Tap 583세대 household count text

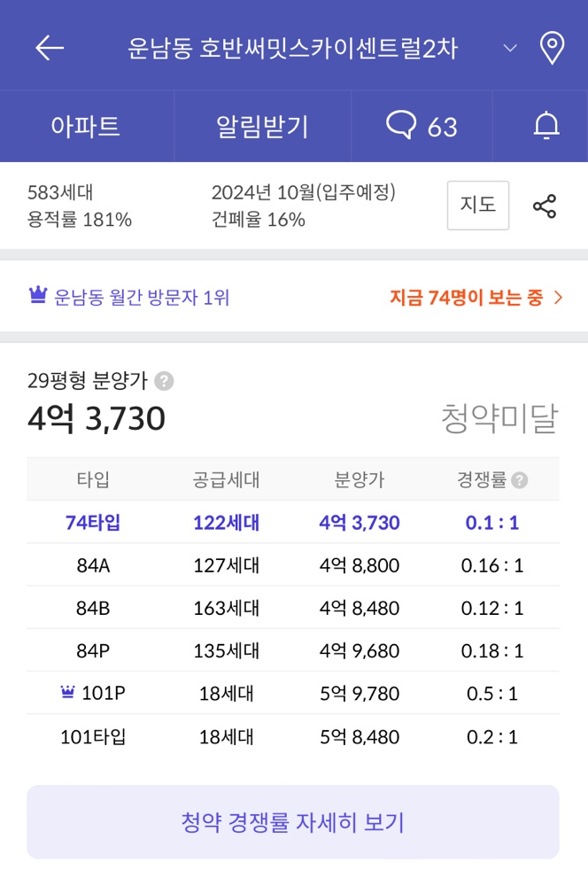pyautogui.click(x=60, y=192)
